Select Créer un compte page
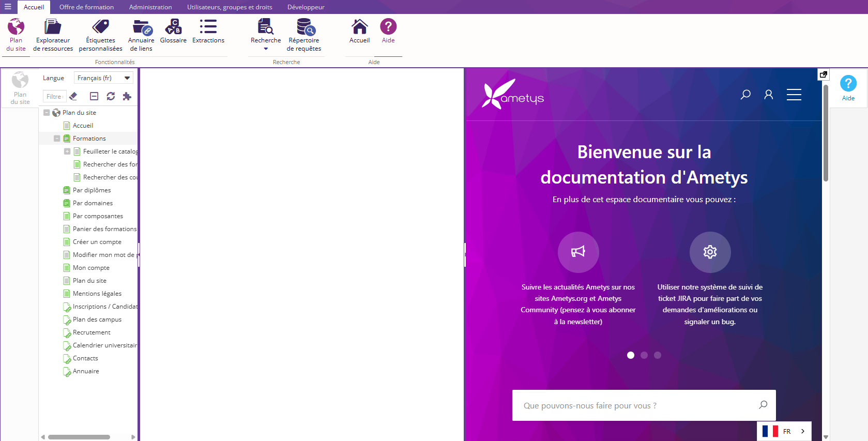This screenshot has width=868, height=441. coord(97,241)
